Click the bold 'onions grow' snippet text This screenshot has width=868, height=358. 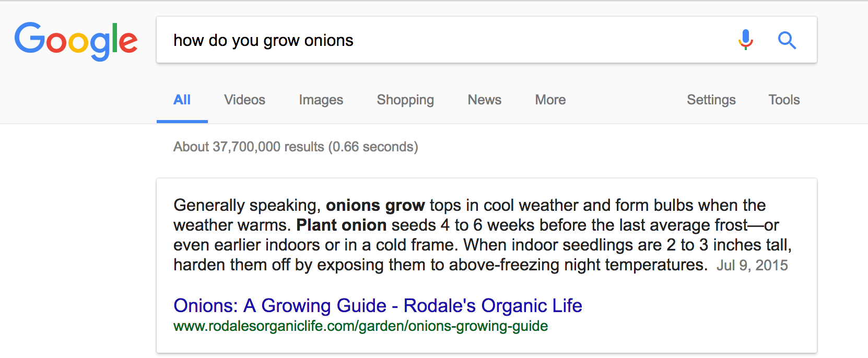pos(375,205)
